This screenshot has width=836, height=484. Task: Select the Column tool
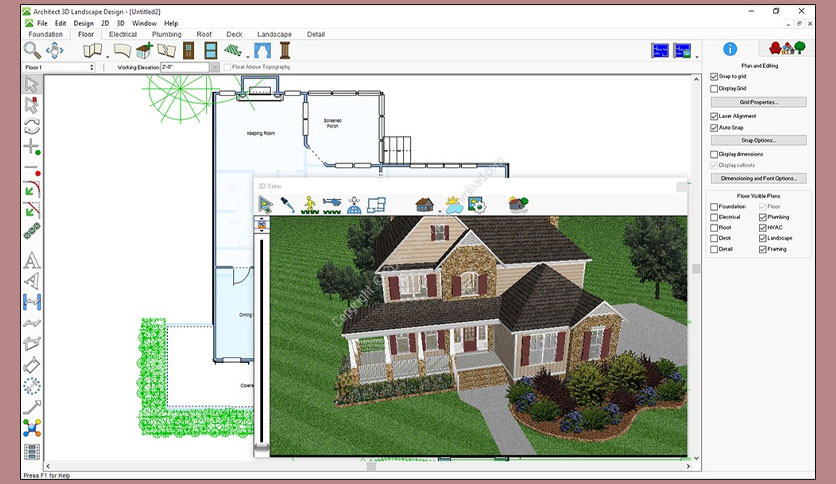(285, 51)
